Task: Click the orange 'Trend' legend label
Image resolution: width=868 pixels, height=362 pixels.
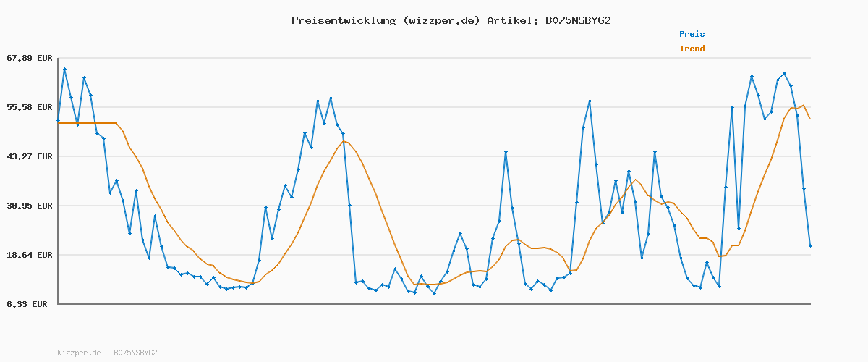Action: click(x=692, y=49)
